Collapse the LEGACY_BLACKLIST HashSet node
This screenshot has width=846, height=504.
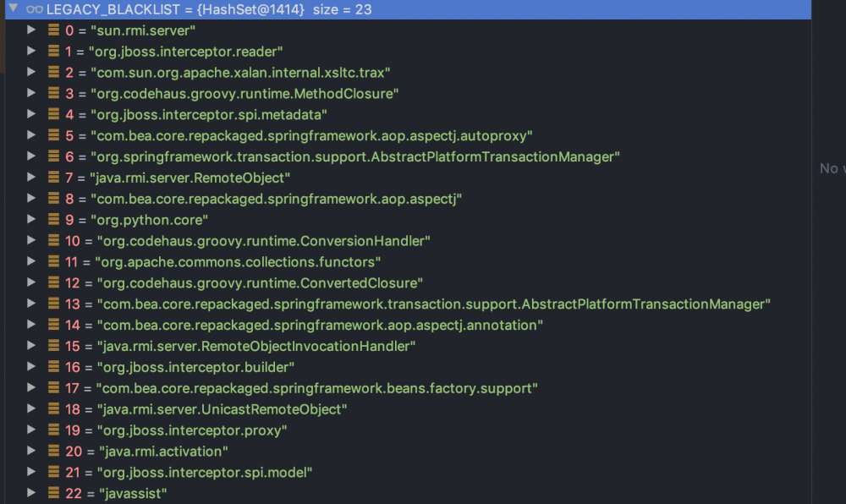13,9
